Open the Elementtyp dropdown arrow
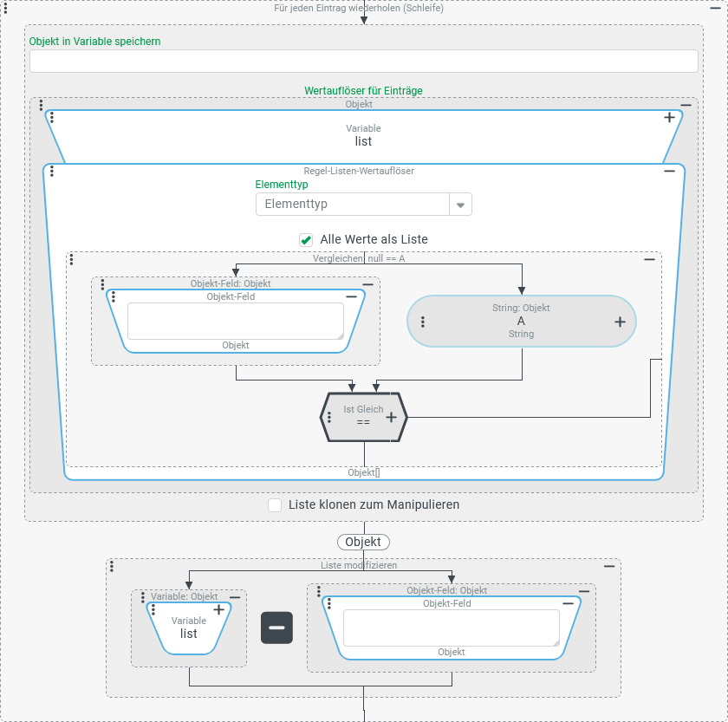This screenshot has width=728, height=722. point(460,205)
